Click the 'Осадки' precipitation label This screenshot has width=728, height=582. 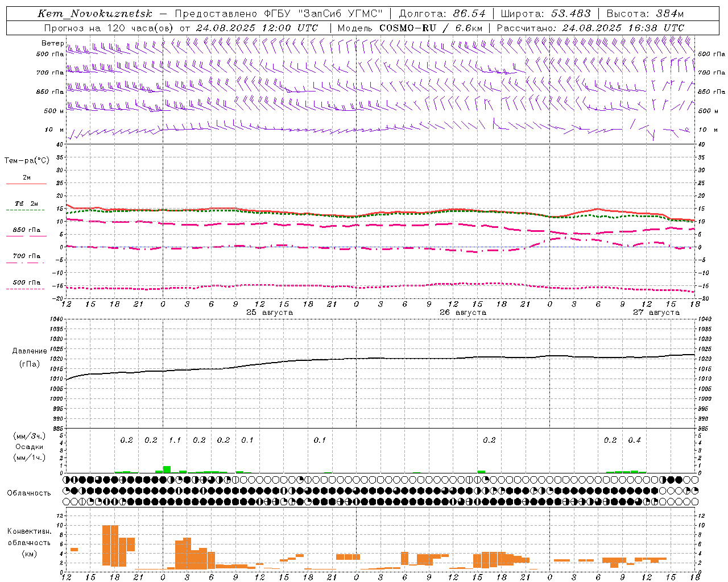click(x=30, y=447)
